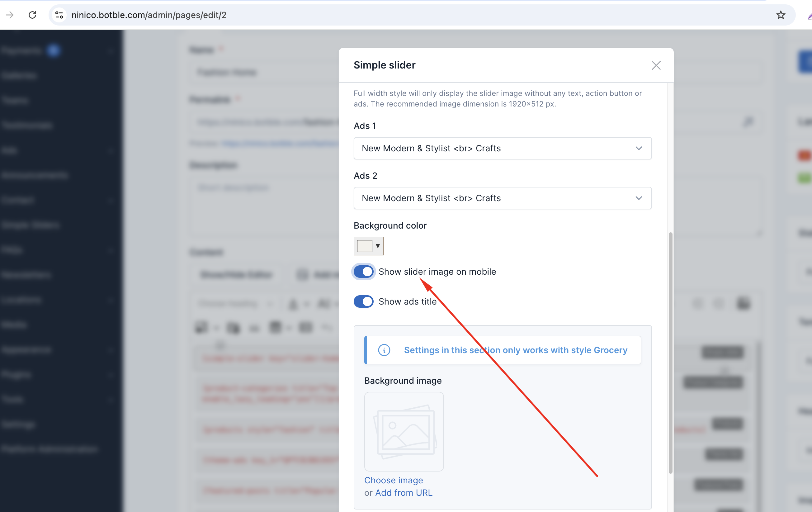Click the Add from URL link

[x=404, y=492]
